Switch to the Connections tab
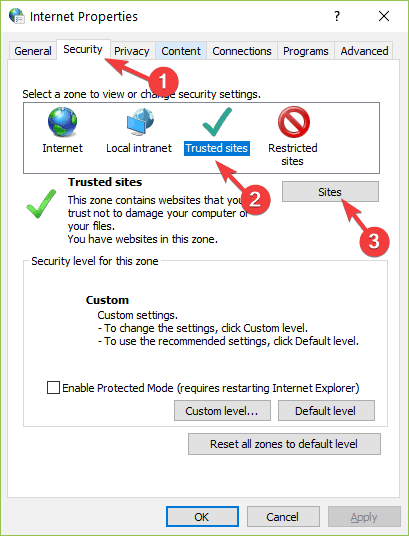409x536 pixels. click(x=242, y=51)
